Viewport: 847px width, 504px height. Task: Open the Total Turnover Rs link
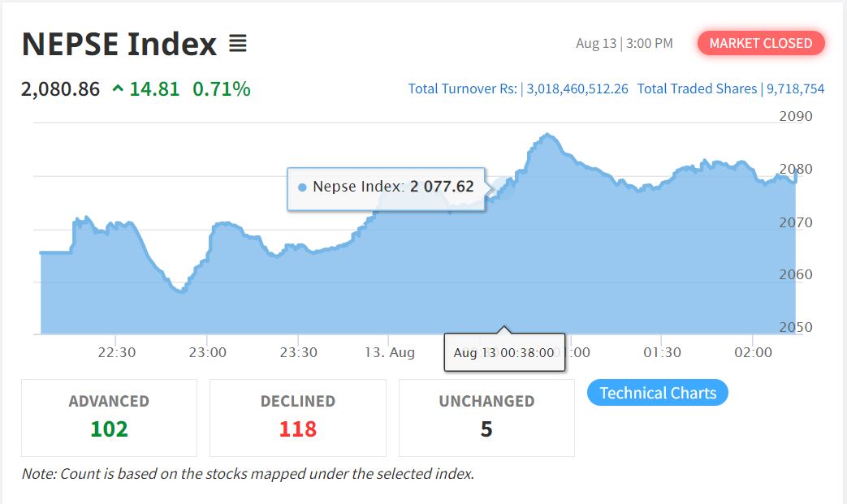(518, 88)
